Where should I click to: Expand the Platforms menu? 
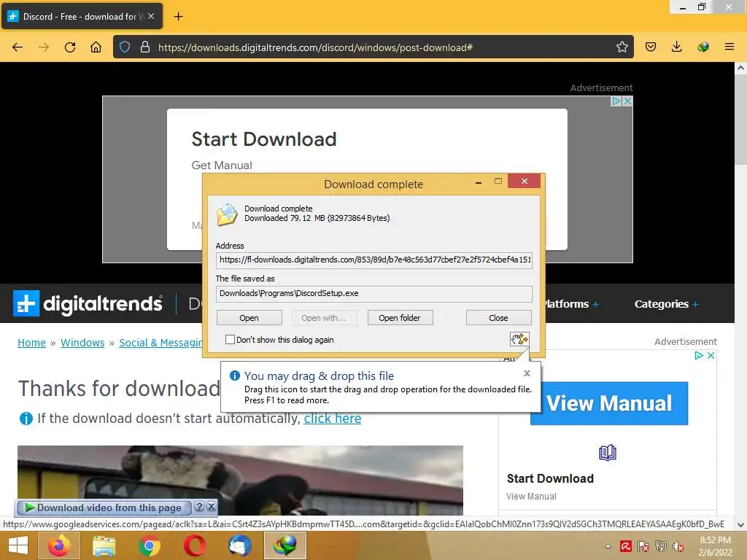coord(571,304)
